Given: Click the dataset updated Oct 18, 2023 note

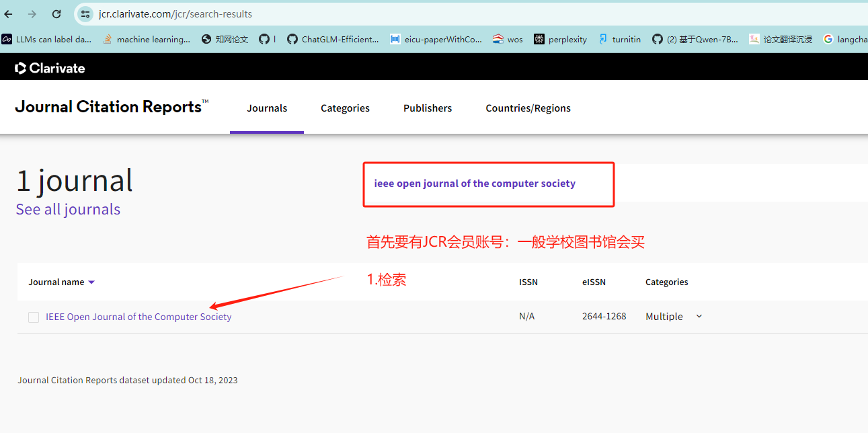Looking at the screenshot, I should (x=128, y=380).
